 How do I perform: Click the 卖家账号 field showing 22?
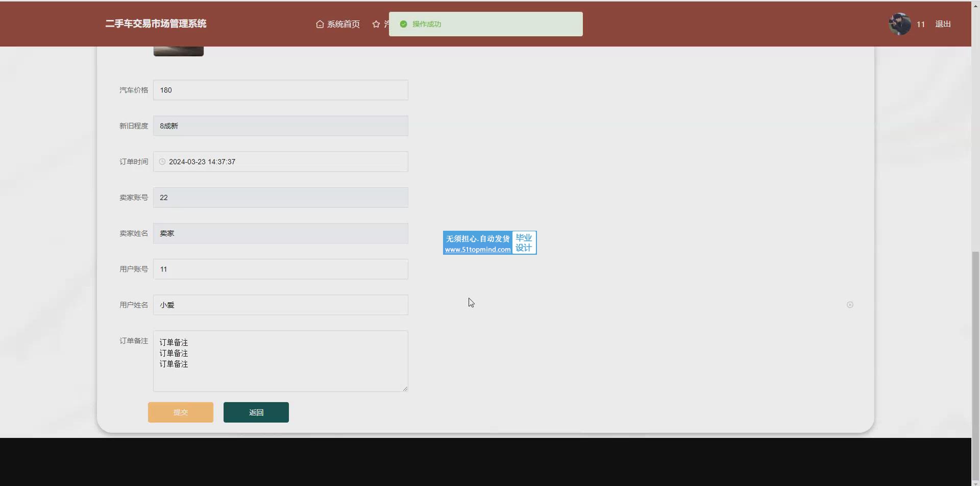pyautogui.click(x=281, y=198)
